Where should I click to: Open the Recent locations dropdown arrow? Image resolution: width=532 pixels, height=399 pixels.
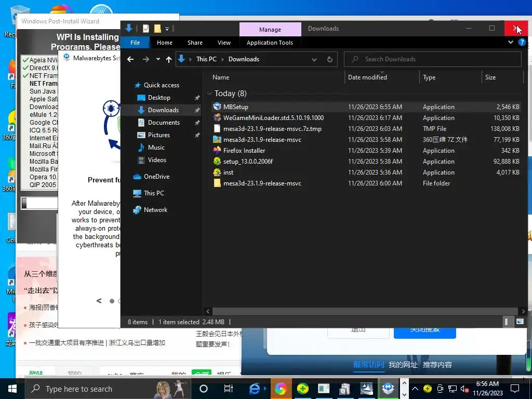click(158, 59)
